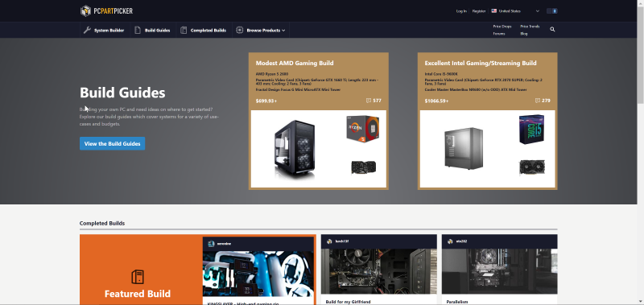
Task: Click the $1066.59+ price text
Action: pyautogui.click(x=436, y=101)
